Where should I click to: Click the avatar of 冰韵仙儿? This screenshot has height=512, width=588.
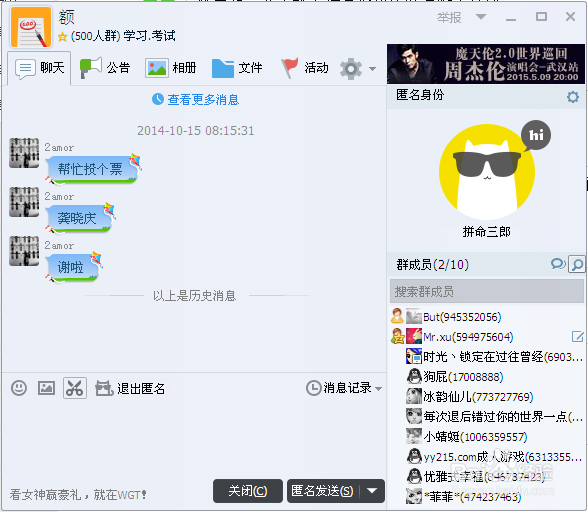[414, 396]
